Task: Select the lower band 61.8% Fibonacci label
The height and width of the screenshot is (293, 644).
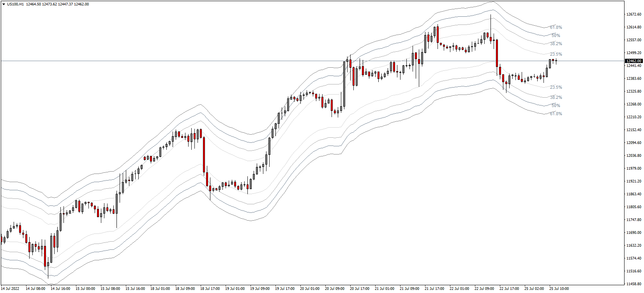Action: [556, 114]
